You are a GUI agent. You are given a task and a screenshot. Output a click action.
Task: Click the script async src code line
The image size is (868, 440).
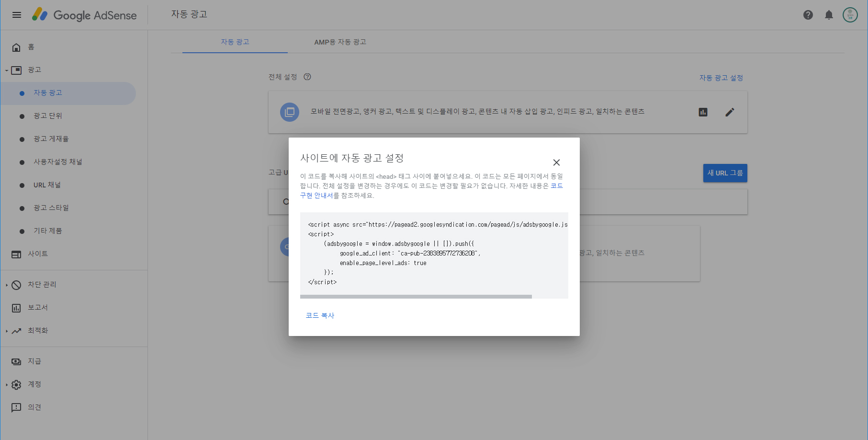point(438,225)
